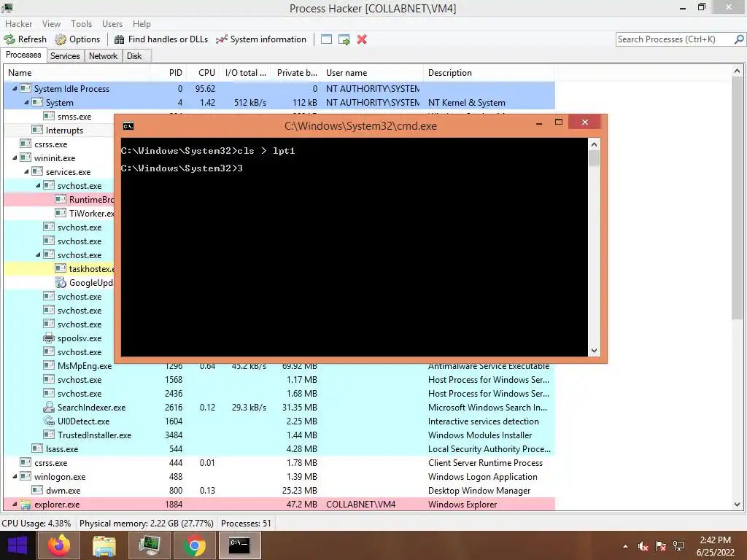Select dwm.exe process row

click(x=279, y=491)
